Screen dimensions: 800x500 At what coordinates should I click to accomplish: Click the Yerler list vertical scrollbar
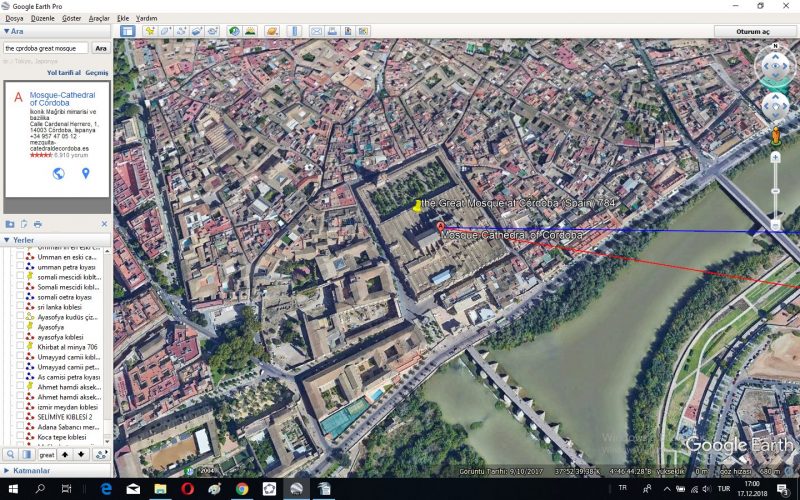coord(107,345)
